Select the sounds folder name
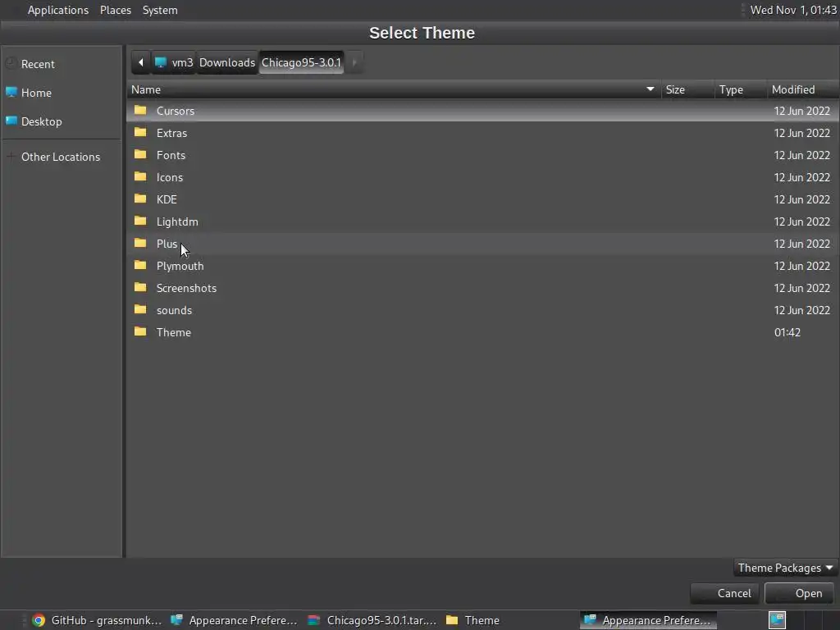The width and height of the screenshot is (840, 630). (x=174, y=310)
